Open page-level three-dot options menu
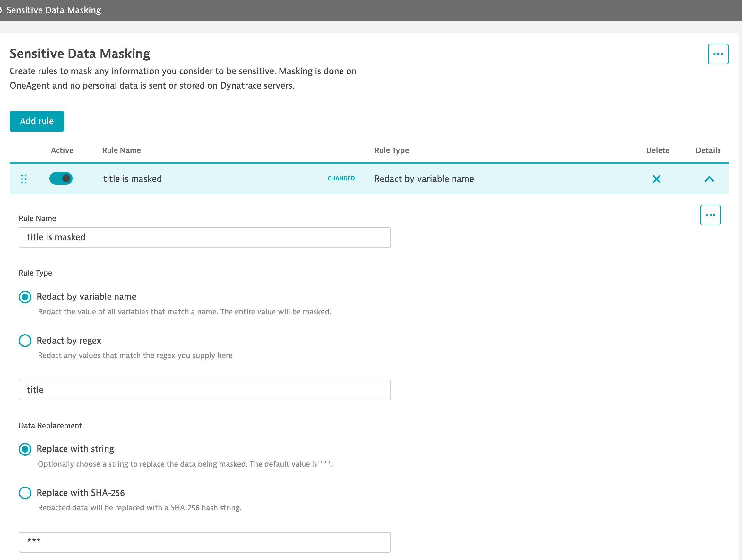 [718, 54]
